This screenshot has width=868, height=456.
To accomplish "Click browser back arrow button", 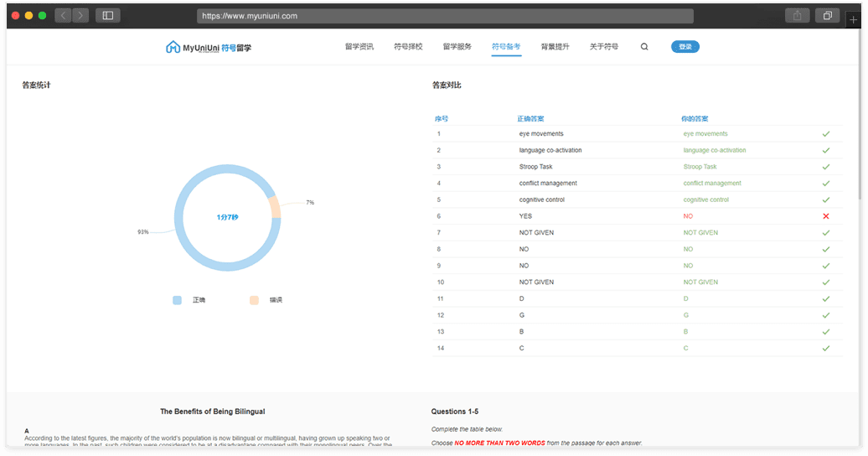I will (x=64, y=15).
